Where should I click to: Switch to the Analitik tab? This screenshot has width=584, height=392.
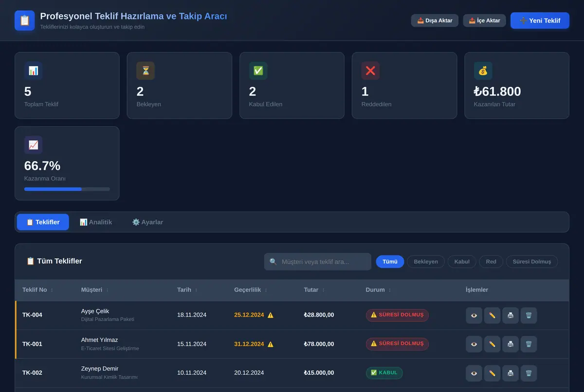tap(96, 222)
